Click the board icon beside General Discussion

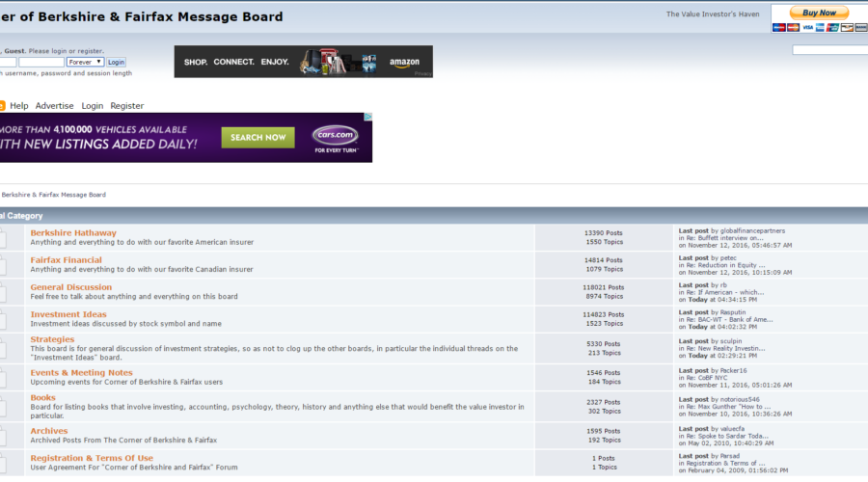pos(3,292)
